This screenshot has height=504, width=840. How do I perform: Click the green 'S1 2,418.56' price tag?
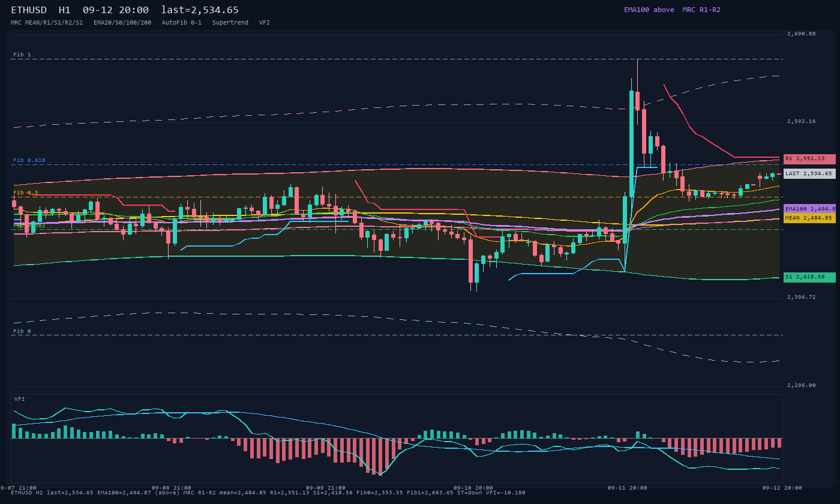pyautogui.click(x=809, y=277)
